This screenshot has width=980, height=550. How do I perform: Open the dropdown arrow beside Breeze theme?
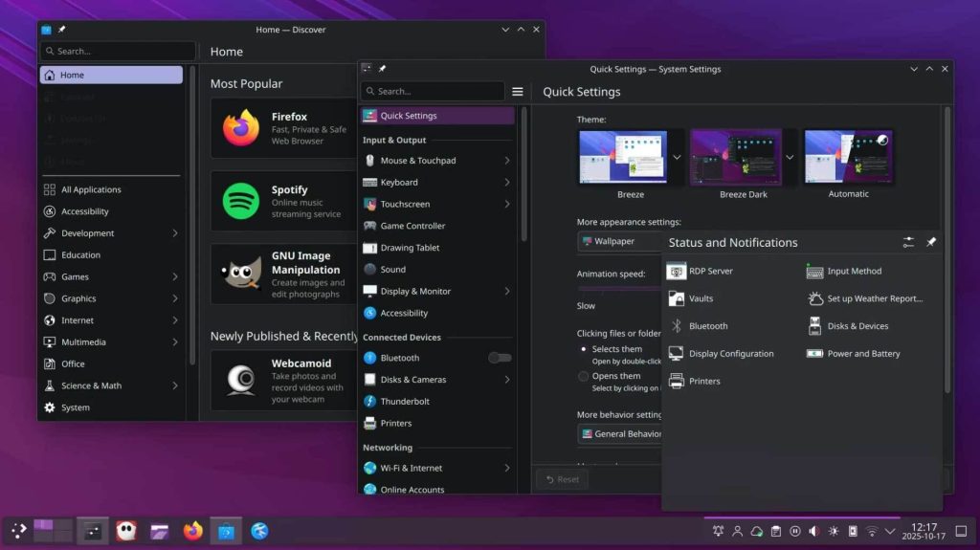[x=677, y=157]
